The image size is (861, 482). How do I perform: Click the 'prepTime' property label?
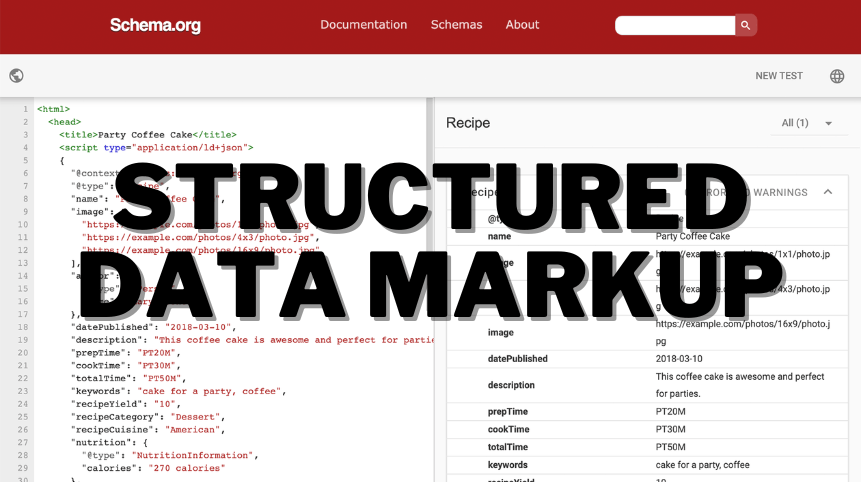(507, 411)
